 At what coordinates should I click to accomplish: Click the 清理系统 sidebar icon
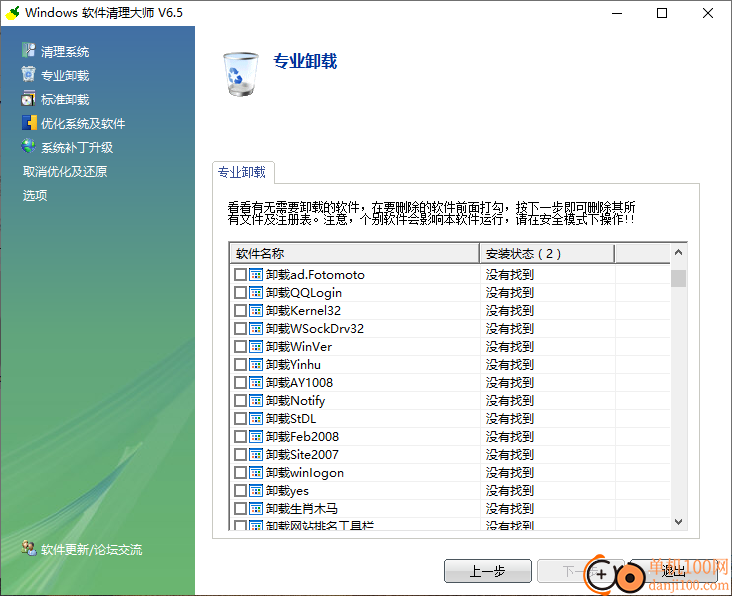coord(28,50)
